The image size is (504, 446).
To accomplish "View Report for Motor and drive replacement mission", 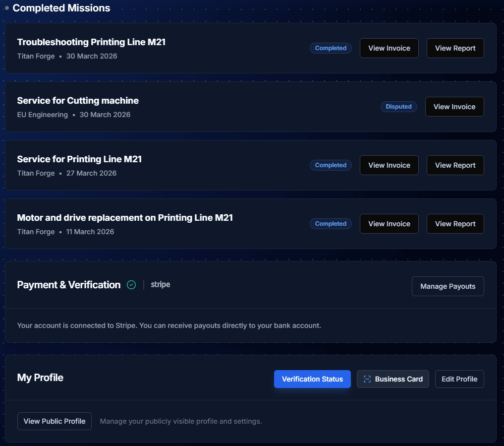I will pos(455,223).
